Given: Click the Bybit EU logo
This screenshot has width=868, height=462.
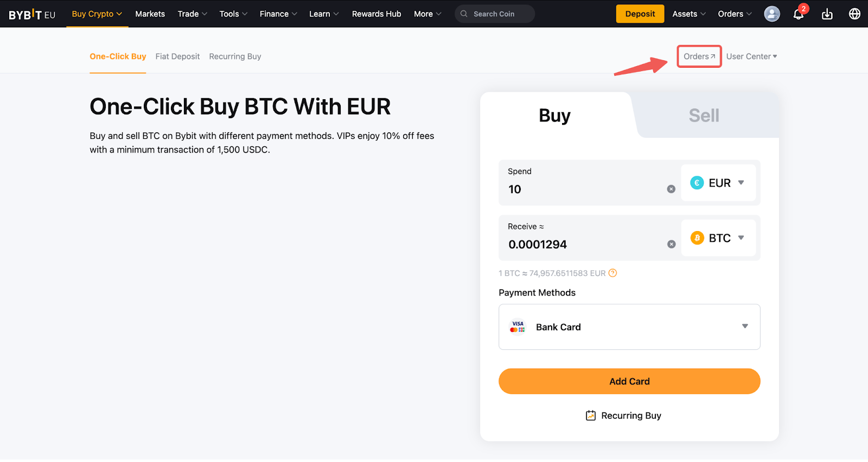Looking at the screenshot, I should click(x=32, y=15).
